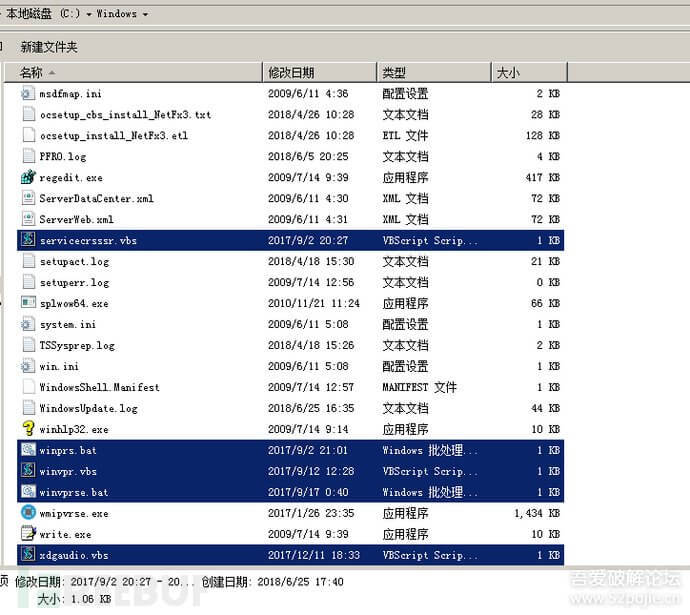This screenshot has height=615, width=690.
Task: Open the dropdown arrow after Windows in address bar
Action: click(145, 15)
